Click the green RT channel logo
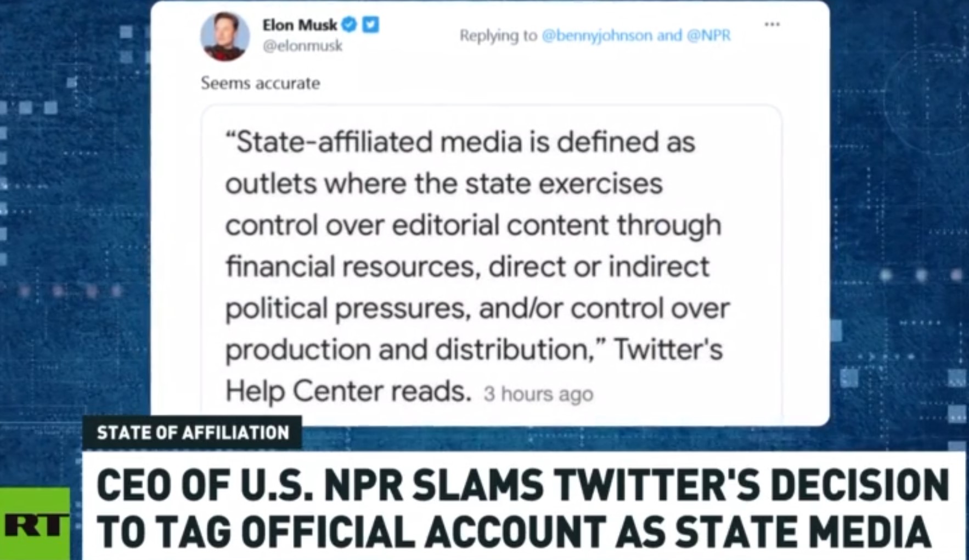This screenshot has height=560, width=969. [x=35, y=524]
